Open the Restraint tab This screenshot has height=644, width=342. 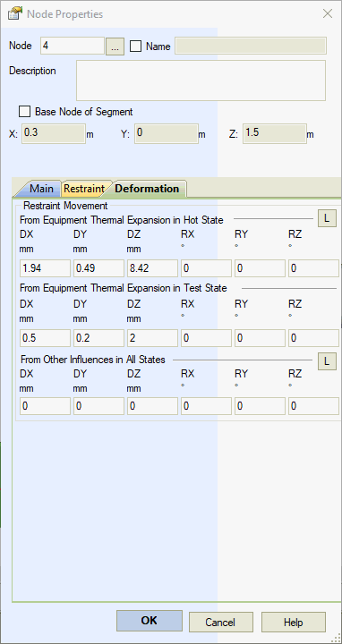tap(84, 189)
